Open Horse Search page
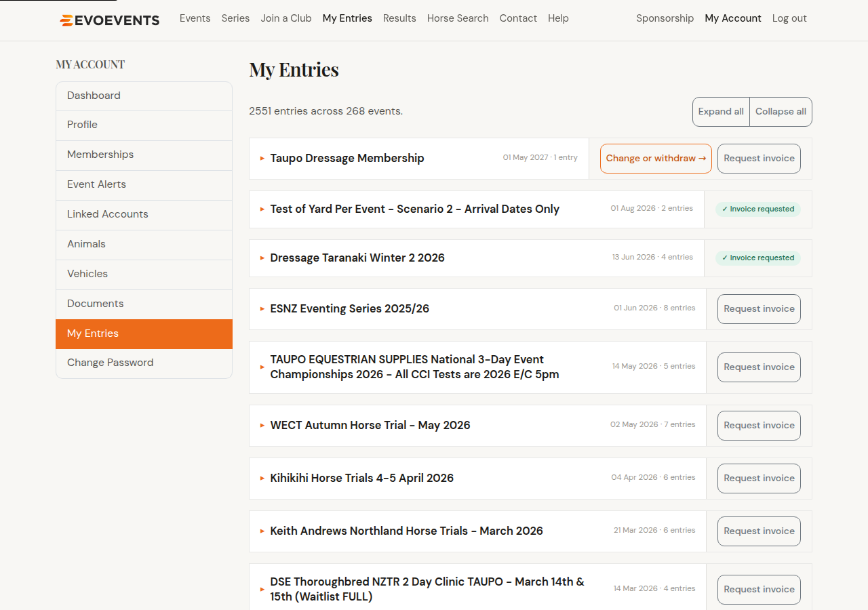This screenshot has width=868, height=610. pos(458,18)
